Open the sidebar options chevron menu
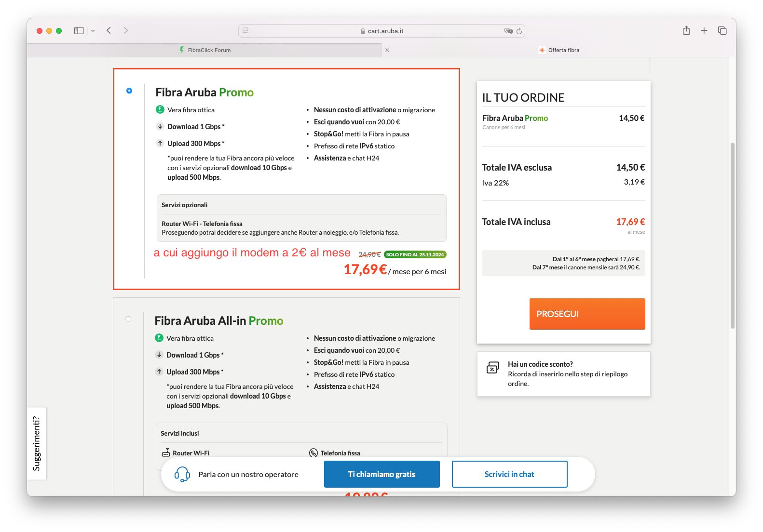 [93, 31]
